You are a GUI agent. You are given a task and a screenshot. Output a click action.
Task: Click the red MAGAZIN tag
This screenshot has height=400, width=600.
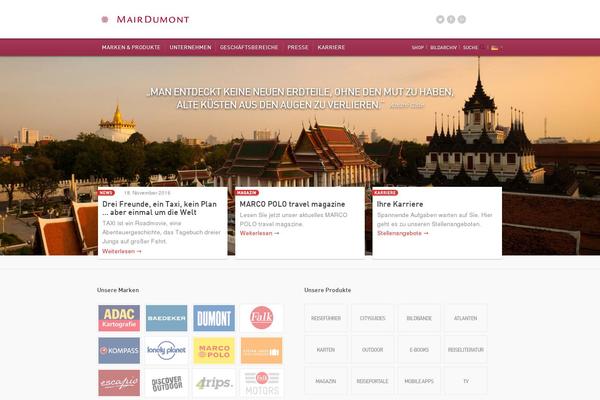pyautogui.click(x=247, y=193)
